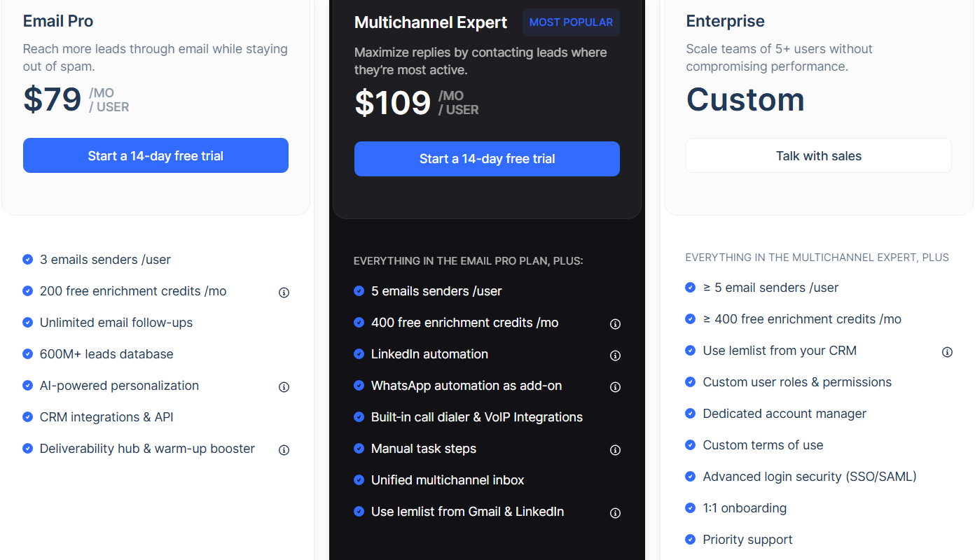Select the Email Pro plan heading
This screenshot has width=975, height=560.
(x=58, y=21)
